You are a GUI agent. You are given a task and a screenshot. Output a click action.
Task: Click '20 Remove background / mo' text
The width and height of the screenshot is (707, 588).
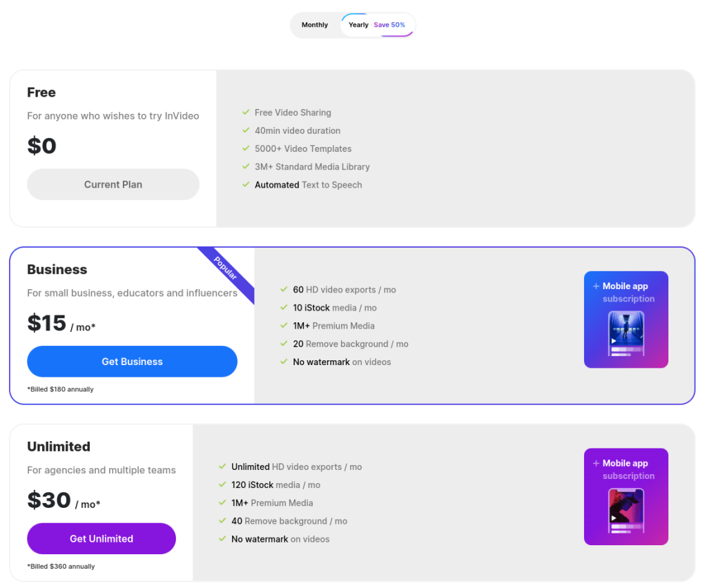[x=351, y=344]
